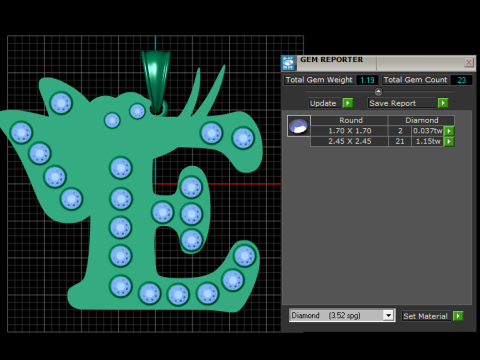This screenshot has height=360, width=480.
Task: Select the 1.70 X 1.70 size cell
Action: (x=350, y=131)
